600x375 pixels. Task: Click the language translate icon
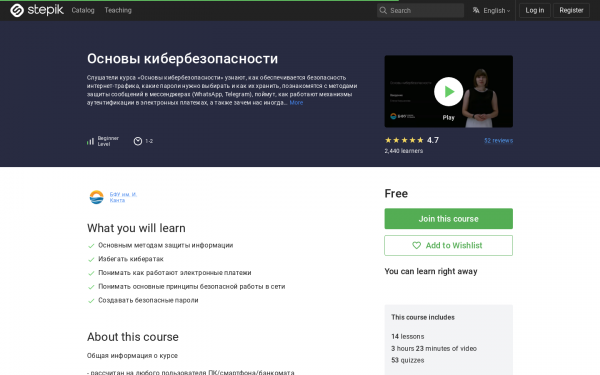476,10
